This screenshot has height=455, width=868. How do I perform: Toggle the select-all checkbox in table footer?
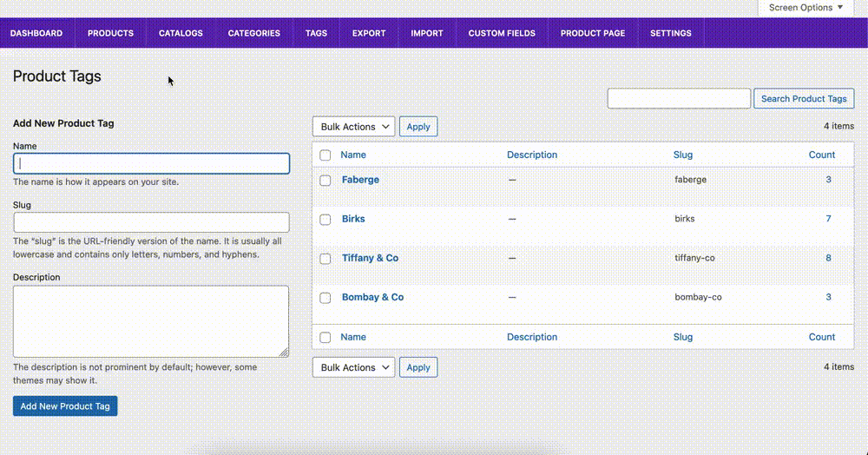(x=325, y=337)
